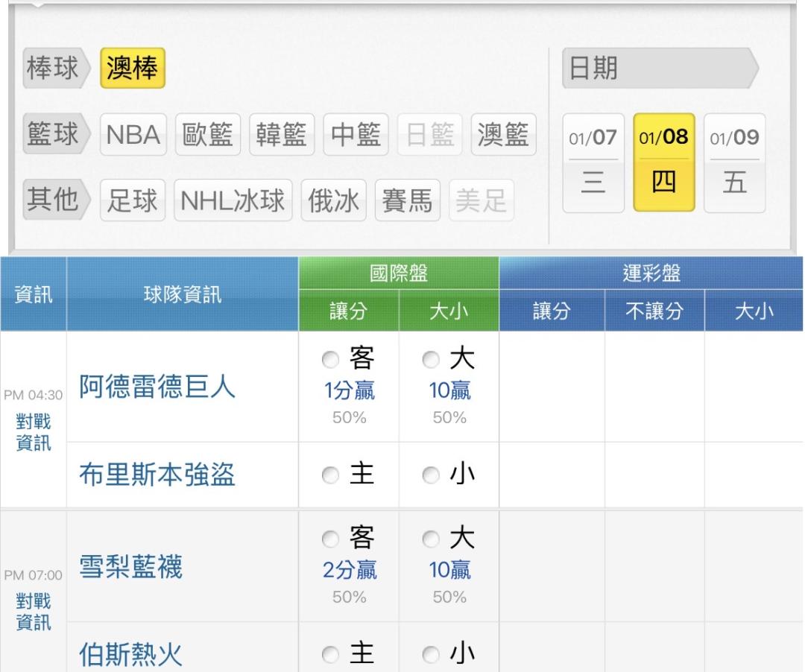Select the 澳棒 baseball league tab
The height and width of the screenshot is (672, 805).
(132, 71)
